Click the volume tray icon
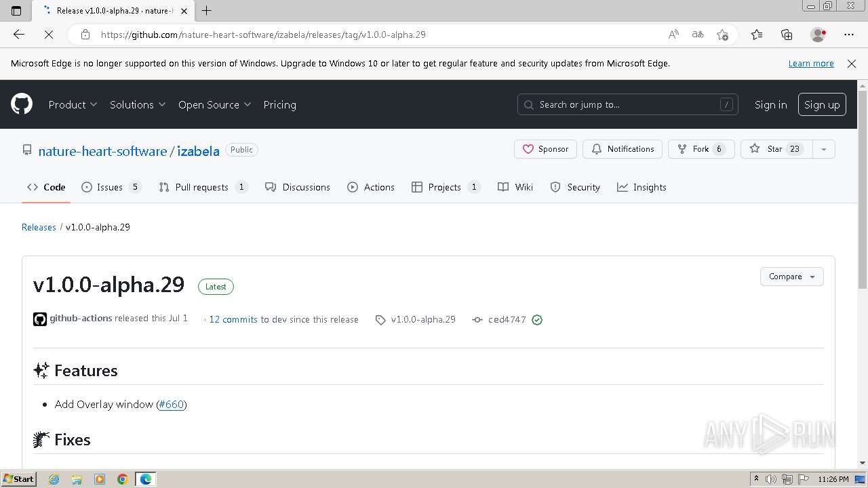The width and height of the screenshot is (868, 488). [x=771, y=479]
